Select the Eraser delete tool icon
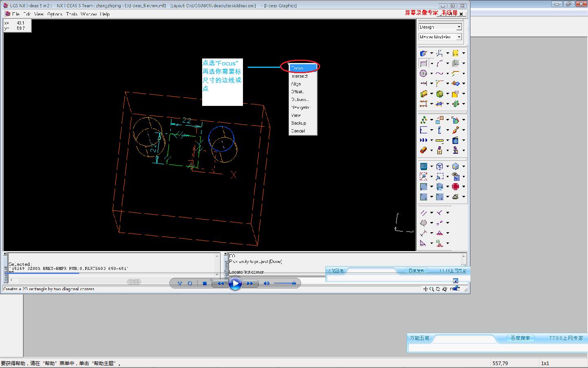Viewport: 588px width, 368px height. coord(423,150)
